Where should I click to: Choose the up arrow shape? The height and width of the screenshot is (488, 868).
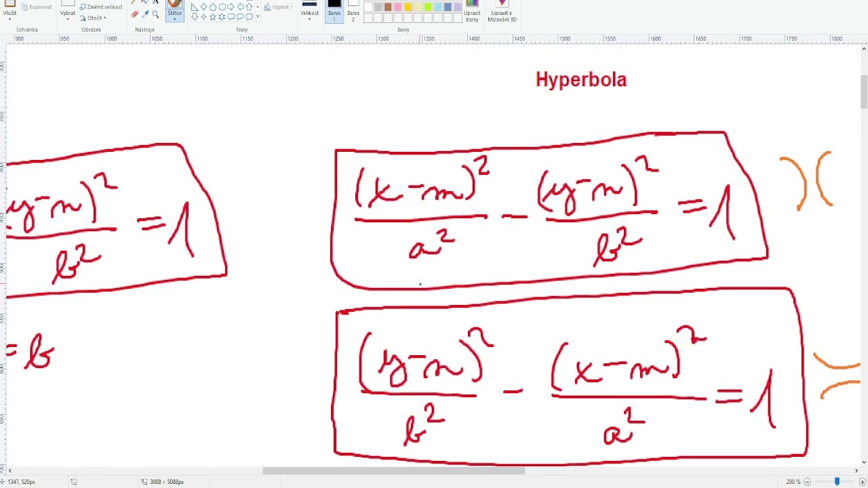tap(249, 7)
